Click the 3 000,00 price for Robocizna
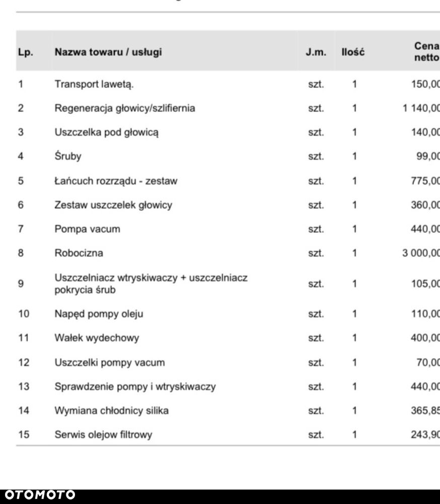This screenshot has width=440, height=504. click(x=421, y=253)
